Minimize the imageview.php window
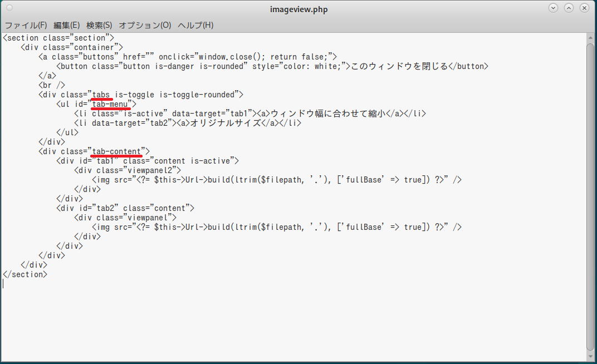The height and width of the screenshot is (364, 597). [553, 8]
